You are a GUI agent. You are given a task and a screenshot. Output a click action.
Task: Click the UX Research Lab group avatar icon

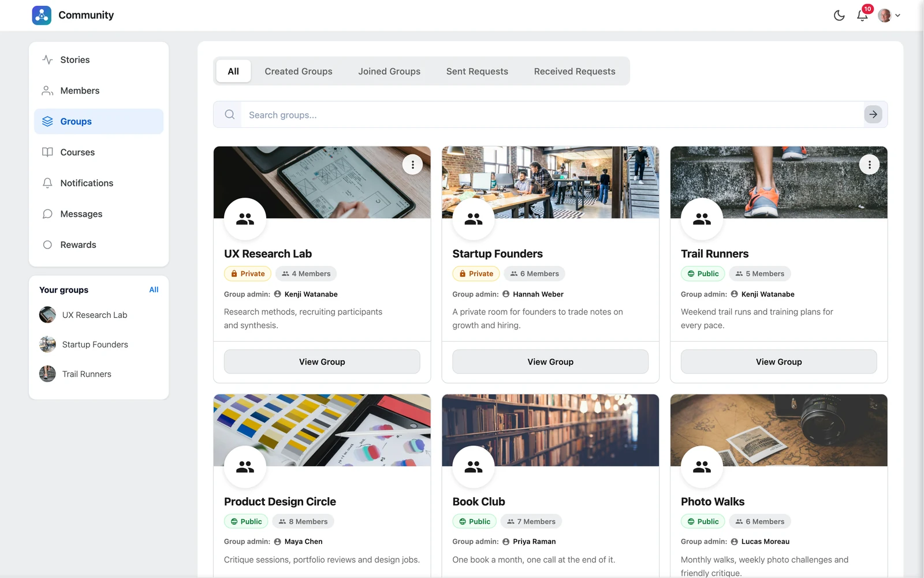[x=245, y=219]
